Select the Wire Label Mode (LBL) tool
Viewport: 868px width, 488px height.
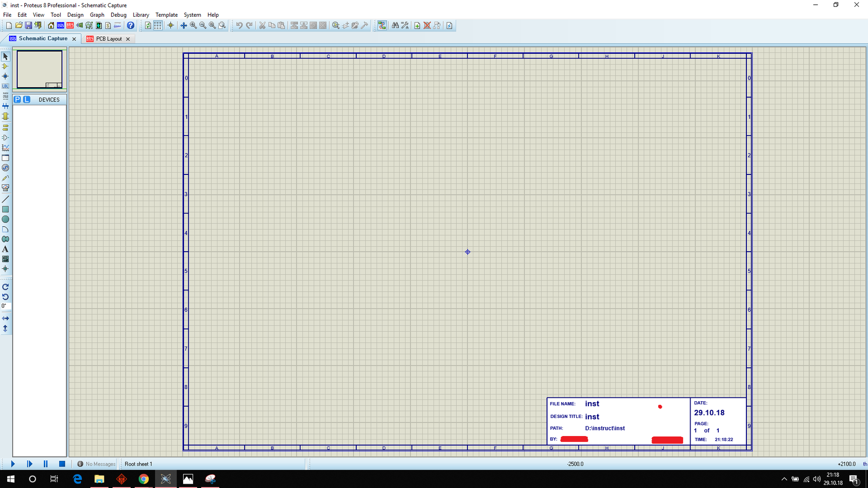(5, 86)
